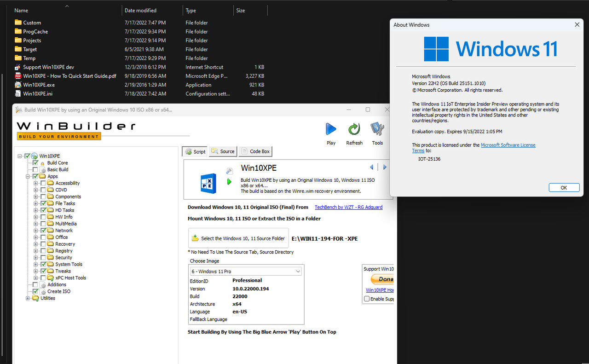Open the Choose Image dropdown
The width and height of the screenshot is (589, 364).
tap(298, 272)
